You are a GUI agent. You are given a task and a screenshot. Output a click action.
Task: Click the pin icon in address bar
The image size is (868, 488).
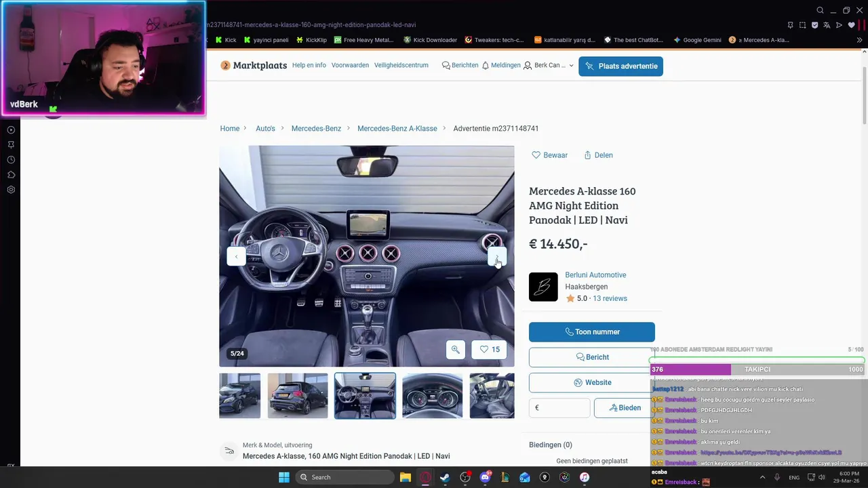pos(790,25)
